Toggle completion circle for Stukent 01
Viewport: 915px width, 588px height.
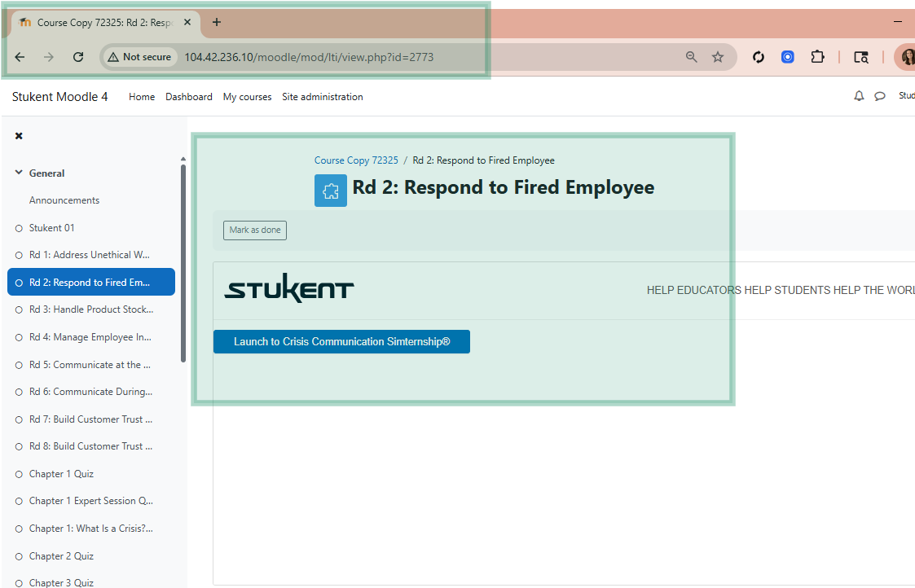tap(19, 228)
